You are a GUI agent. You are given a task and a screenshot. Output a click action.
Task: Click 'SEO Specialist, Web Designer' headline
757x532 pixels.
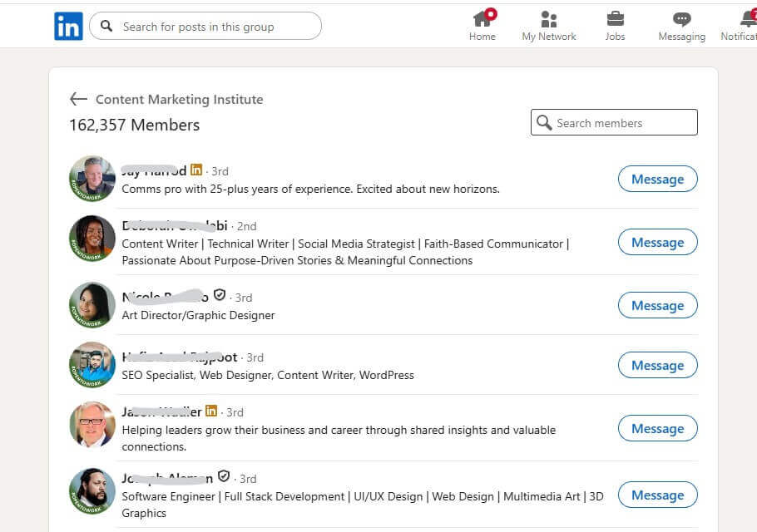[x=268, y=375]
